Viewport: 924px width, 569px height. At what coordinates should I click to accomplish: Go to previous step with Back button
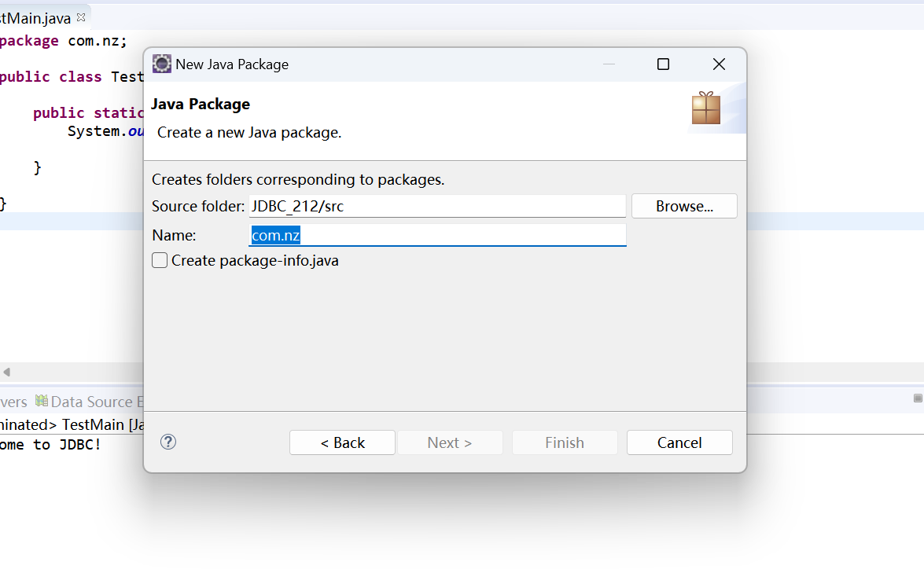342,442
